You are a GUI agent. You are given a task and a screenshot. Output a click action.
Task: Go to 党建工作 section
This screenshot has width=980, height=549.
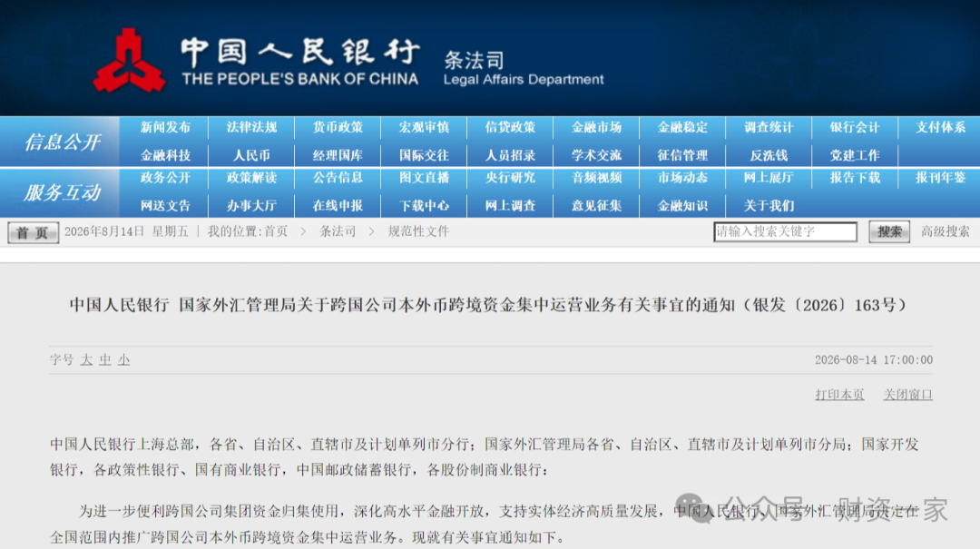point(855,155)
